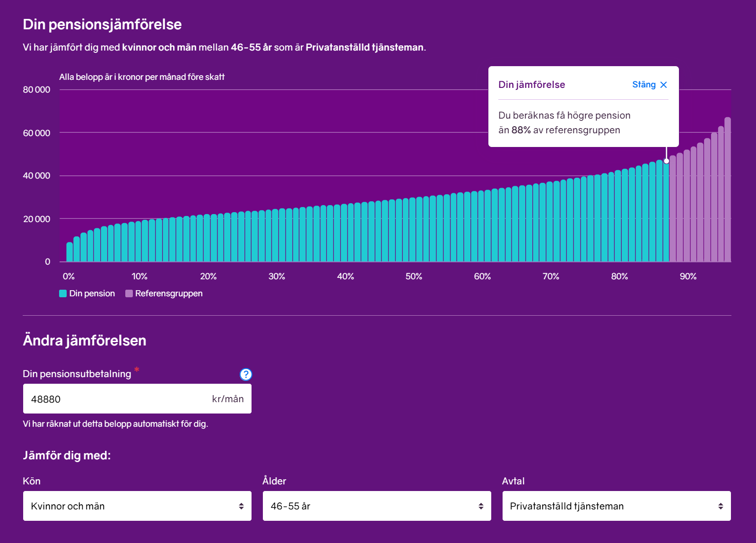Click the 80 000 y-axis label
The image size is (756, 543).
(36, 90)
